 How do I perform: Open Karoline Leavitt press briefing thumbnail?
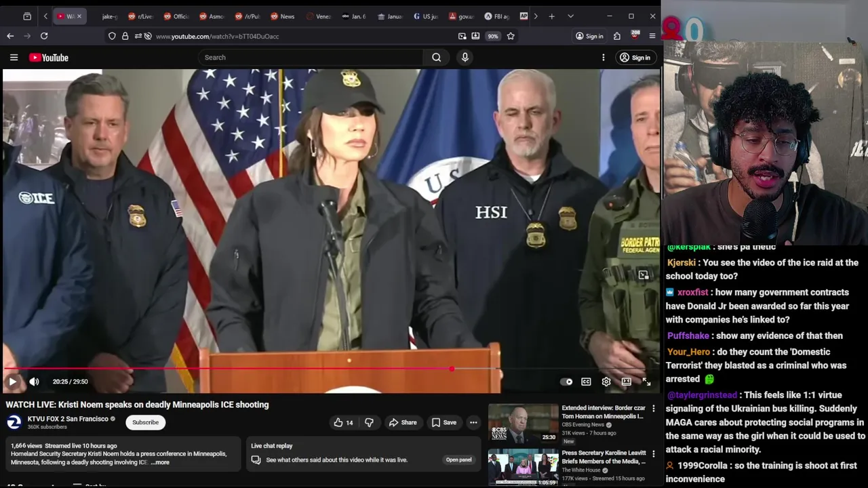click(x=524, y=467)
